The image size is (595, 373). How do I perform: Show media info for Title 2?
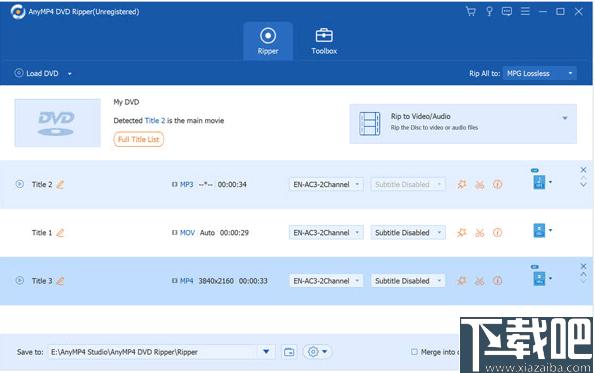click(x=497, y=184)
